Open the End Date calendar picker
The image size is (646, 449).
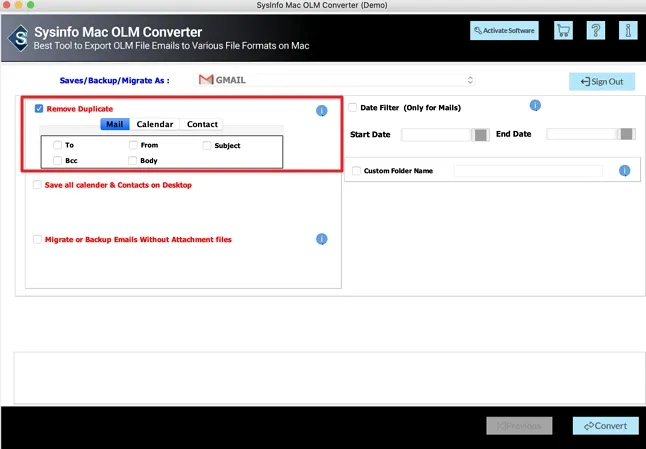click(626, 134)
